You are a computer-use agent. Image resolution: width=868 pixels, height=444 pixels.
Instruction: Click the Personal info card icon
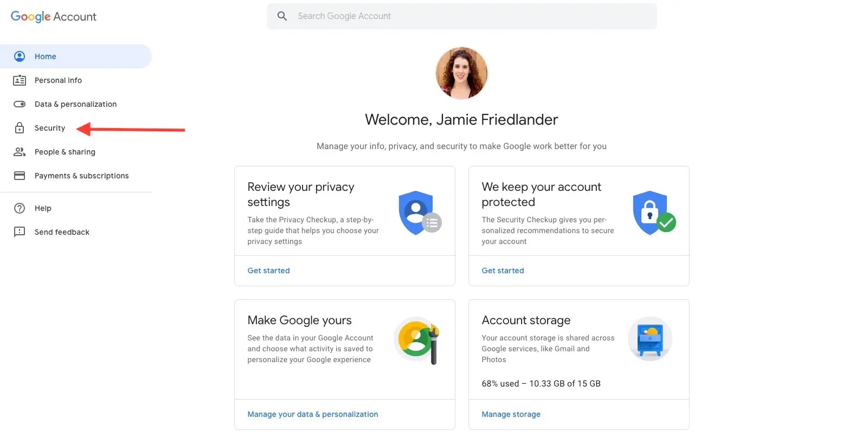pyautogui.click(x=20, y=80)
